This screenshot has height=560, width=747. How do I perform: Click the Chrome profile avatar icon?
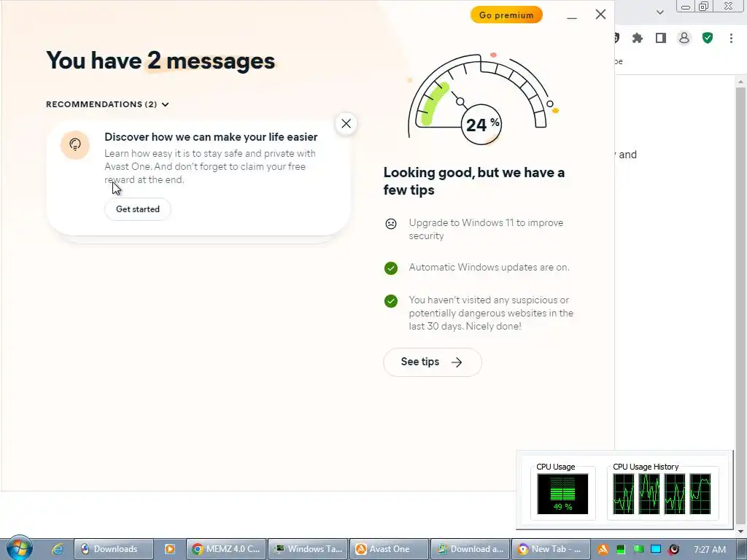pos(684,38)
